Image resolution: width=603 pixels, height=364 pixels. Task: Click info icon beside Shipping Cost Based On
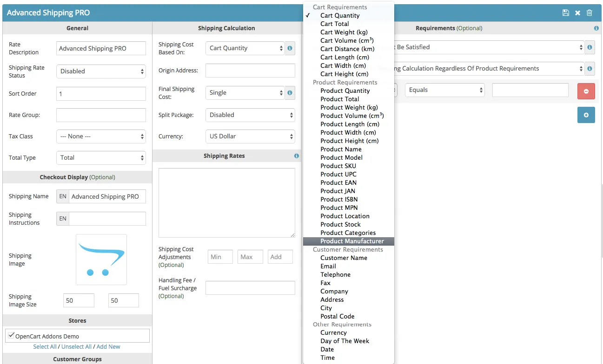pos(290,48)
